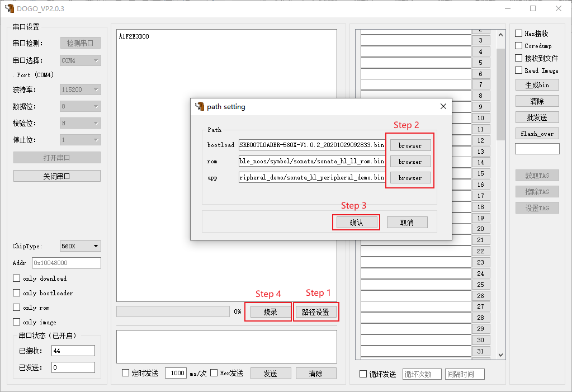The height and width of the screenshot is (392, 572).
Task: Close the path setting dialog
Action: (x=443, y=106)
